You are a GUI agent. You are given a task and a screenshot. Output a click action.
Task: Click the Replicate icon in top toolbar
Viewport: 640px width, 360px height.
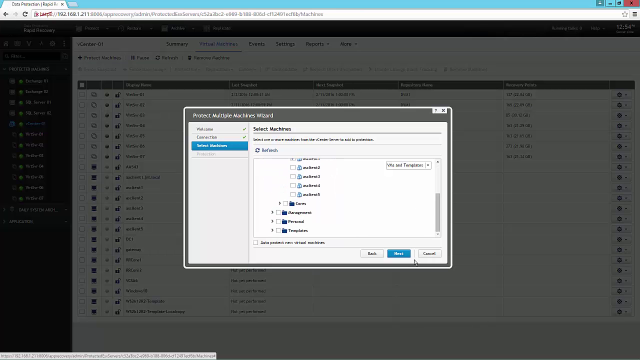207,29
